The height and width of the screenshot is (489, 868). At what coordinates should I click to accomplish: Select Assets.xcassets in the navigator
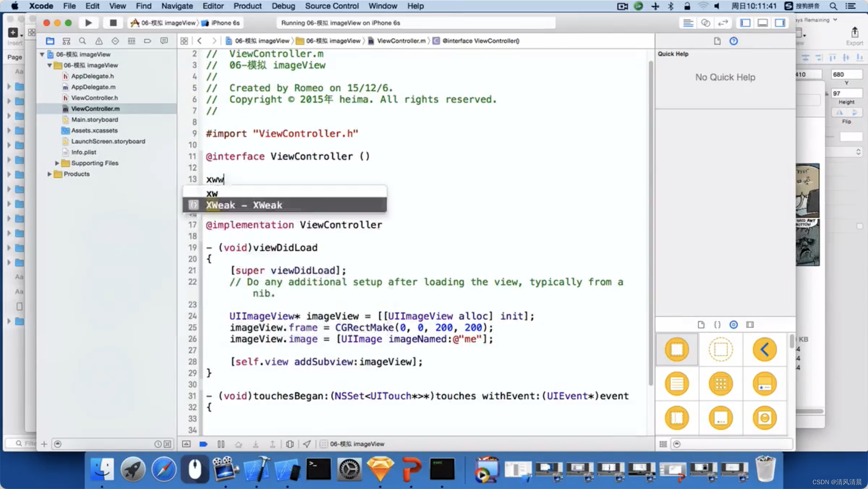[94, 131]
